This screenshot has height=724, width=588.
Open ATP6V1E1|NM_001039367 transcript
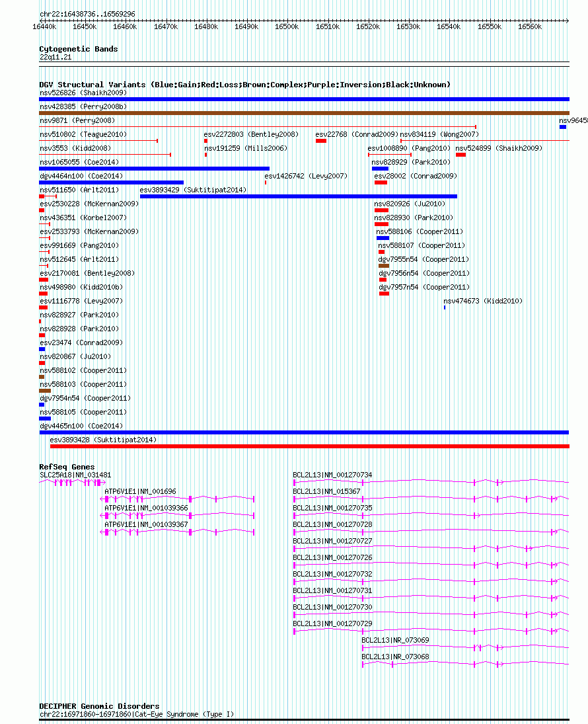tap(146, 524)
